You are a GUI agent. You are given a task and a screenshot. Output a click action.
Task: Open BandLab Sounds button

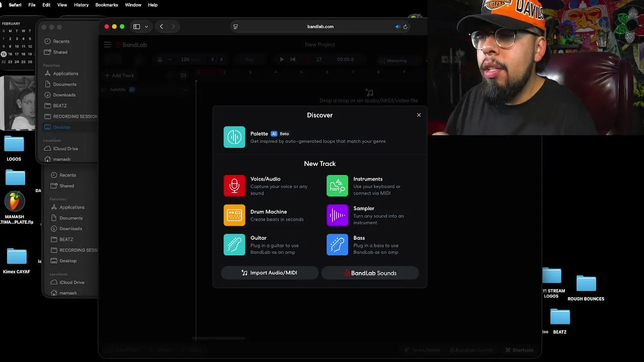[x=370, y=273]
